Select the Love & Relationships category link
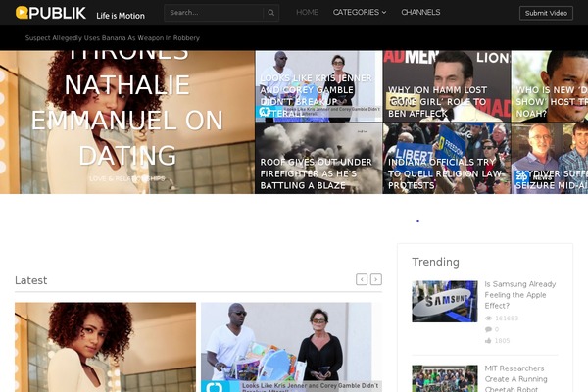 point(127,178)
